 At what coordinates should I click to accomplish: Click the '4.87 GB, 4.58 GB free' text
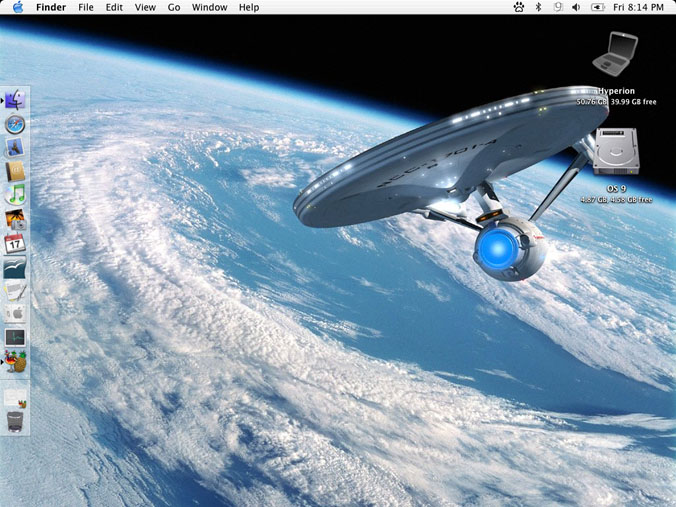pyautogui.click(x=616, y=200)
